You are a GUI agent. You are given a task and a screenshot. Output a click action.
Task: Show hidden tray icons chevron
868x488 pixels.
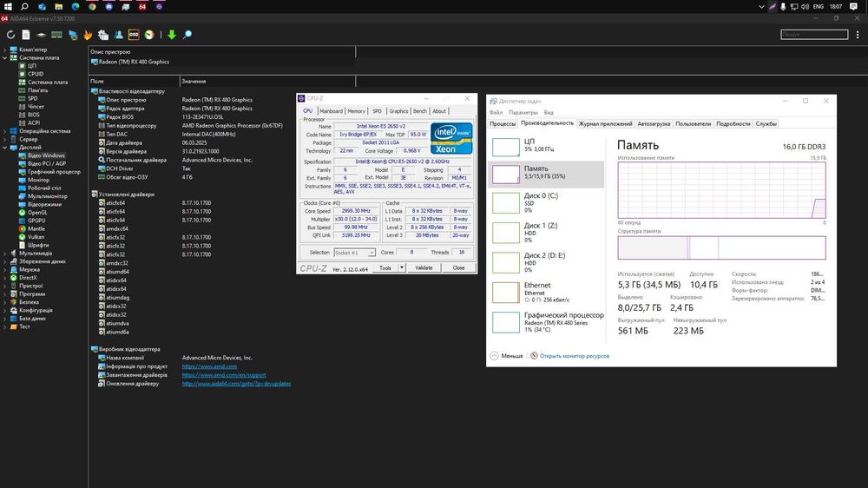pyautogui.click(x=761, y=7)
